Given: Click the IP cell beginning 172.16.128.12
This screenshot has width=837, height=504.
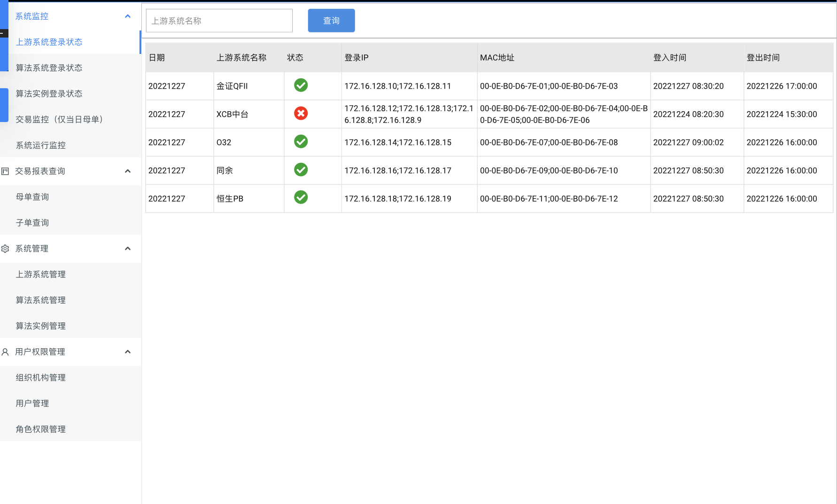Looking at the screenshot, I should tap(409, 114).
